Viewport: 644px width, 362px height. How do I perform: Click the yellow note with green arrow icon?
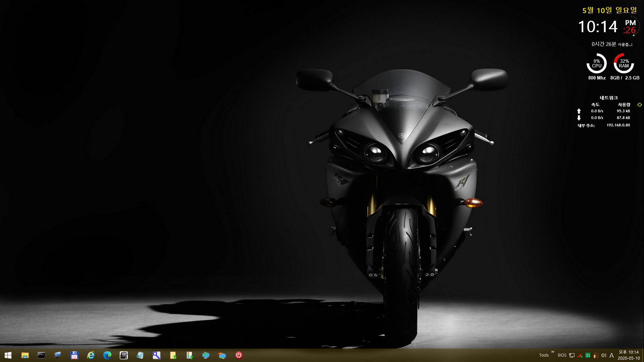173,355
